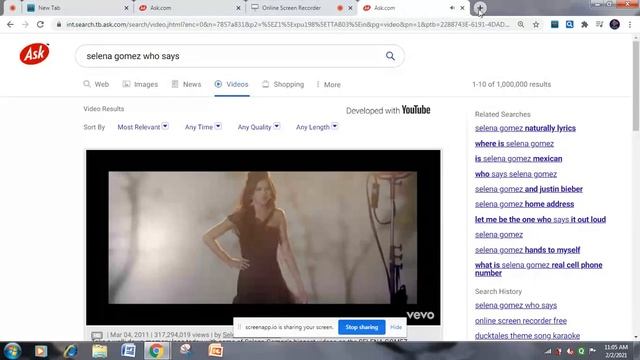This screenshot has width=640, height=360.
Task: Open related search 'who says selena gomez'
Action: tap(516, 174)
